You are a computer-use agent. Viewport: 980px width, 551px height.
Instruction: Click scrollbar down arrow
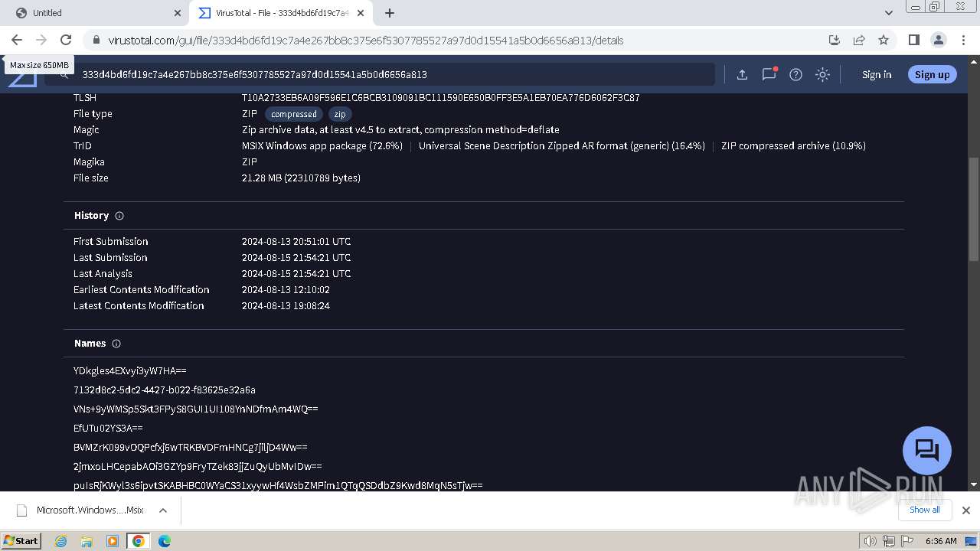[x=974, y=484]
